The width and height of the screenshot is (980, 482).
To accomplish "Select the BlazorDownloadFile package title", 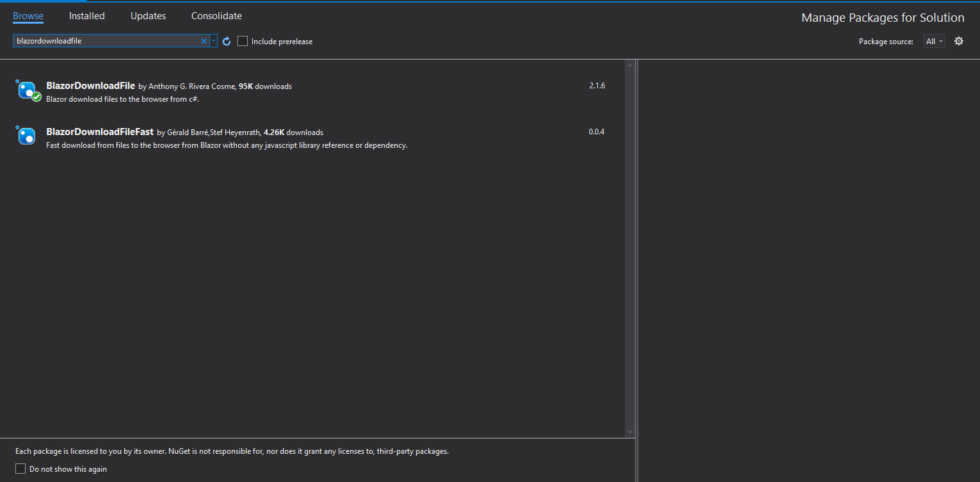I will pos(90,86).
